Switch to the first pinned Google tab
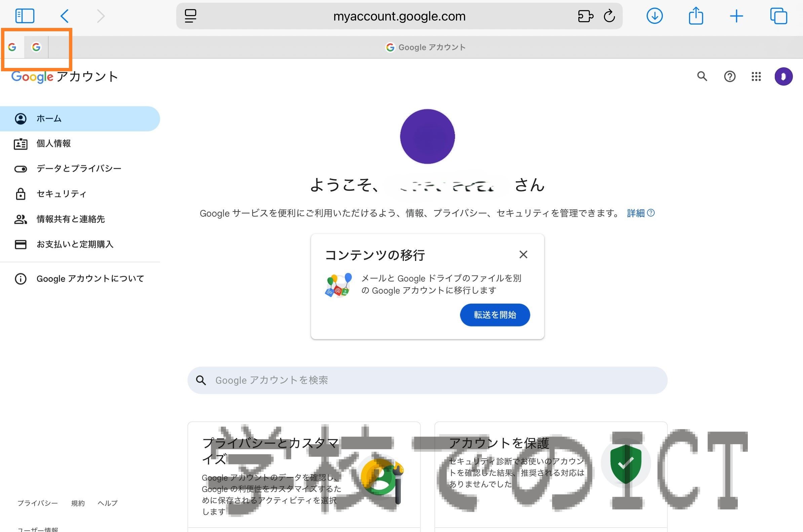803x532 pixels. click(12, 47)
